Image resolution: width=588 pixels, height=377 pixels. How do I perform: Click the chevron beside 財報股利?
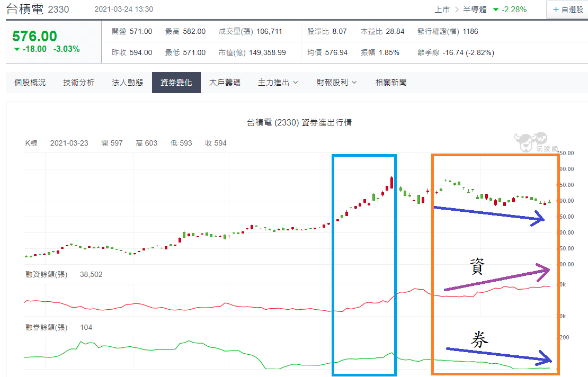(354, 83)
